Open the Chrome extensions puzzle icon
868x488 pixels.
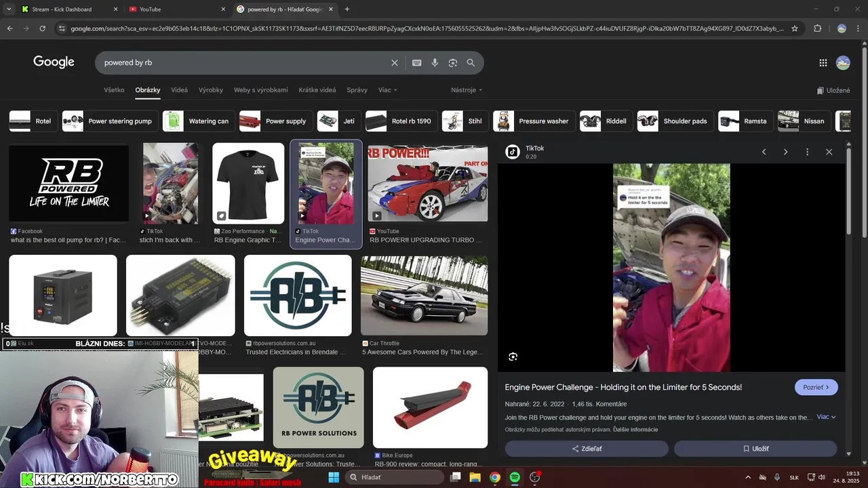tap(817, 28)
